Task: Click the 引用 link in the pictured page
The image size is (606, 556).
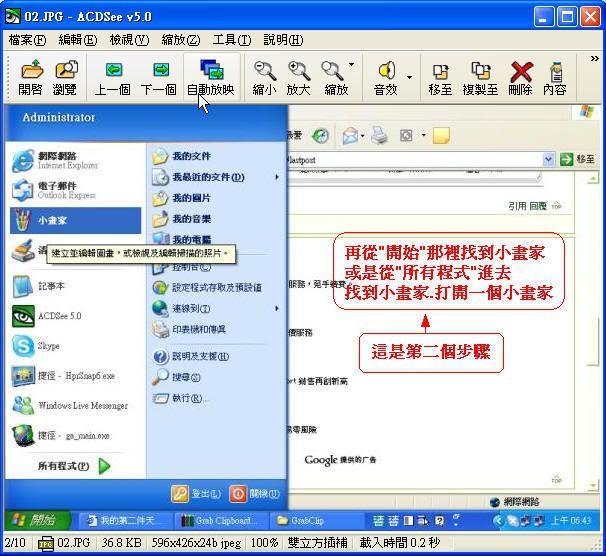Action: [517, 206]
